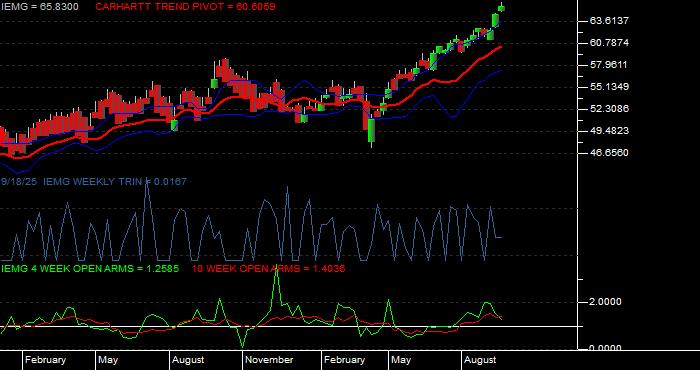Select the second February date marker
The height and width of the screenshot is (370, 700).
pos(344,360)
